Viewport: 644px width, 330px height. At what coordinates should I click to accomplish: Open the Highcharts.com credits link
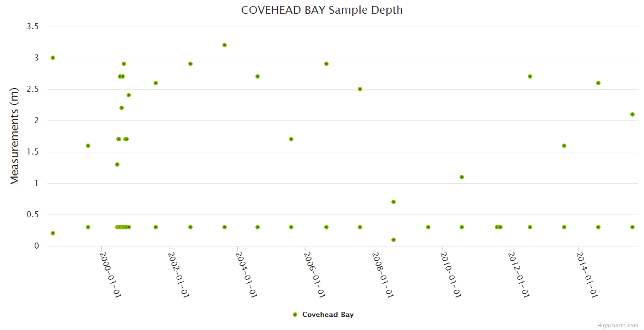618,325
